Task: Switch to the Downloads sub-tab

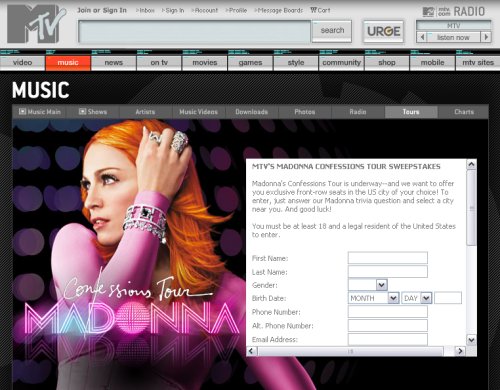Action: coord(252,112)
